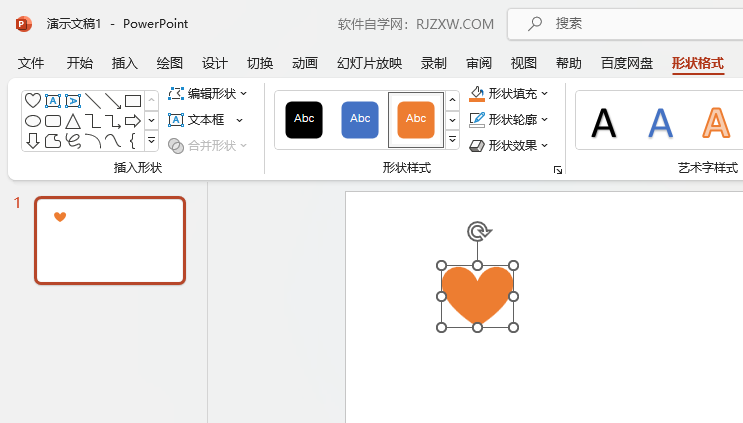Select the left brace shape
This screenshot has height=423, width=743.
pyautogui.click(x=133, y=141)
